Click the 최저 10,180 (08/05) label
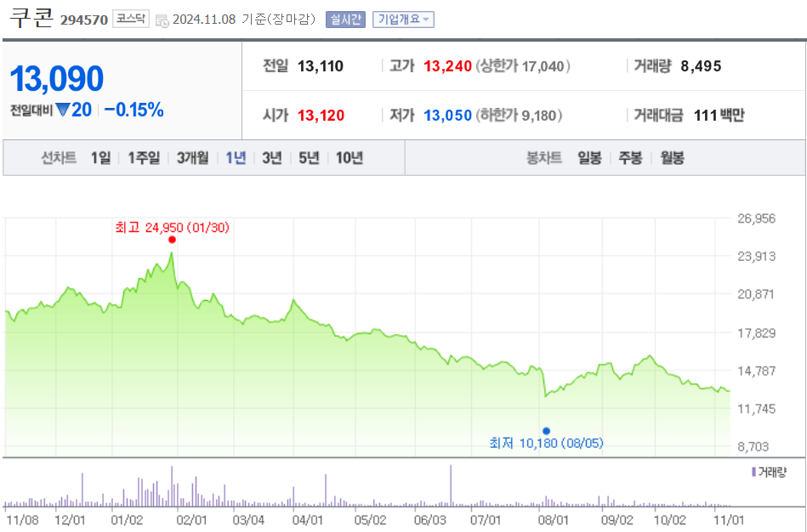807x532 pixels. point(546,443)
